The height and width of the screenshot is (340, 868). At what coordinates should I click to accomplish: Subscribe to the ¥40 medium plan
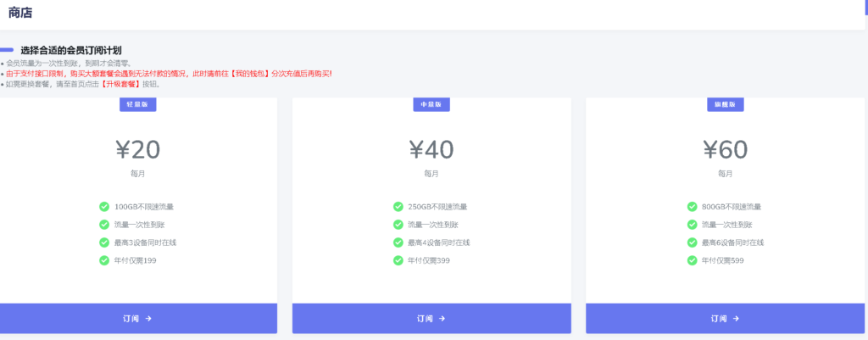click(x=431, y=319)
